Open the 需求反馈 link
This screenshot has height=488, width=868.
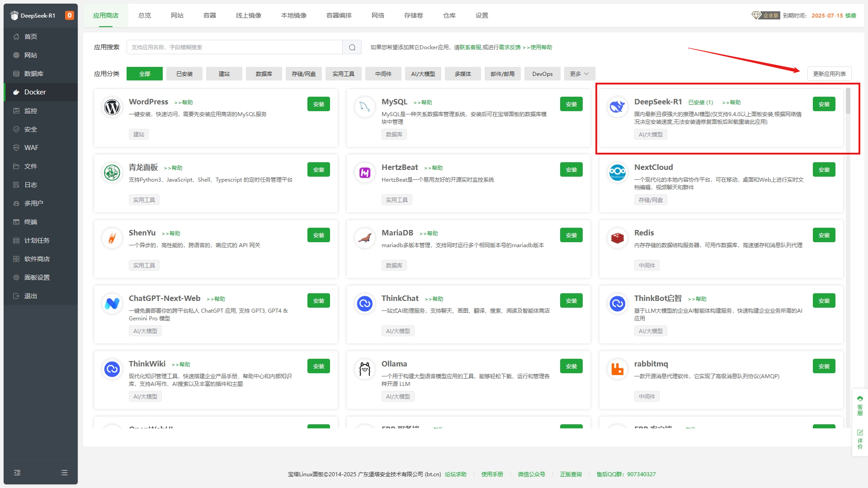tap(509, 47)
